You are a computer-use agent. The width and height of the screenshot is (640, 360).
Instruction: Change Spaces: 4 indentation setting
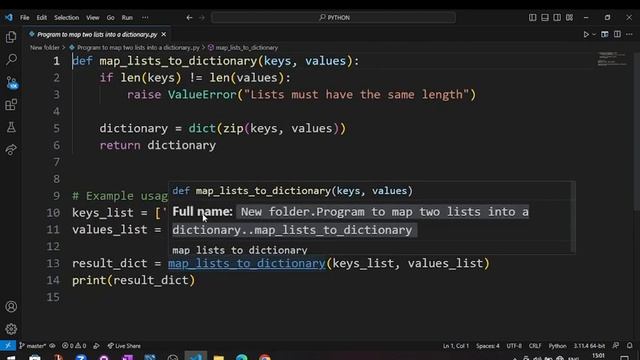point(488,346)
